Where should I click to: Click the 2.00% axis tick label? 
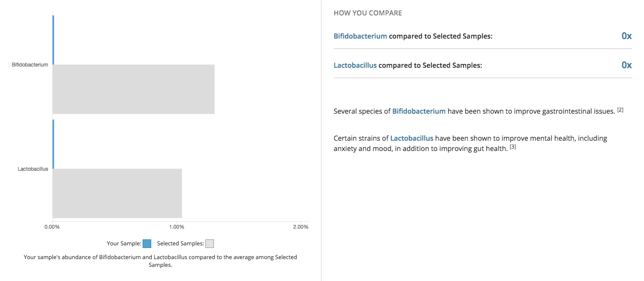301,227
